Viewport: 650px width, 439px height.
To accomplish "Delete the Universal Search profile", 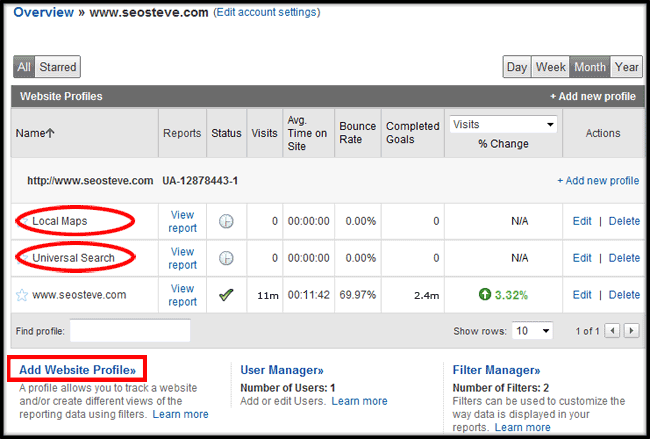I will (x=624, y=258).
